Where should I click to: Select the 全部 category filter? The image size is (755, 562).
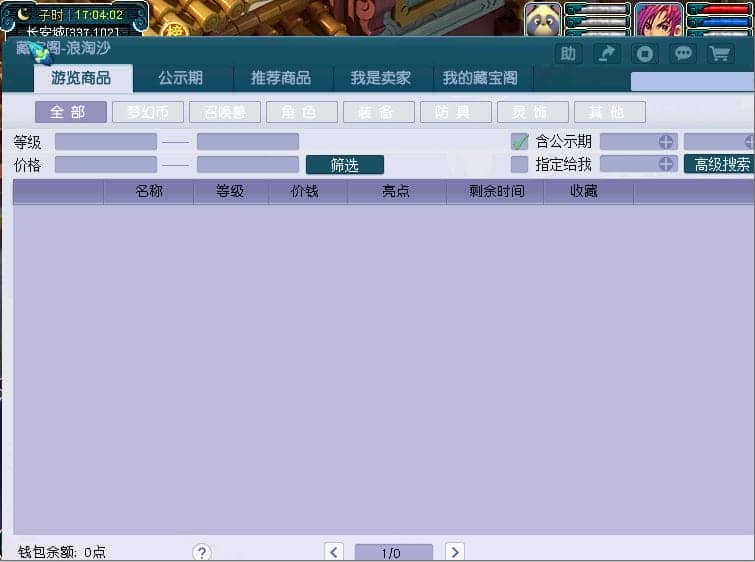[x=70, y=112]
